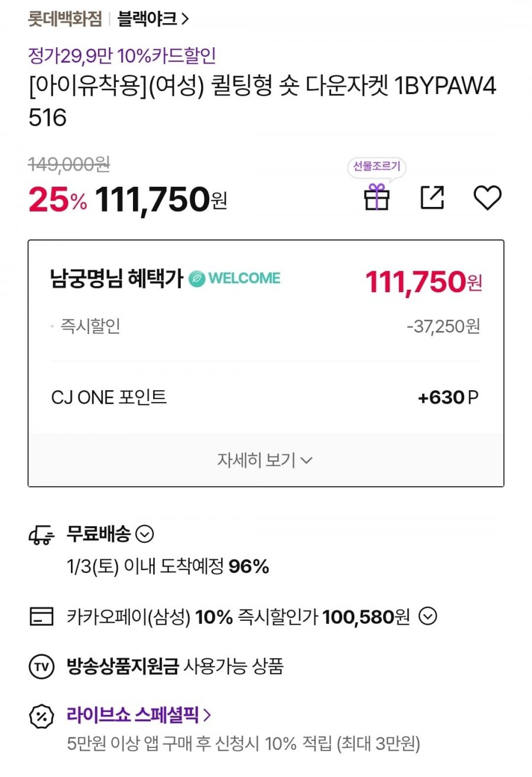Expand the 자세히 보기 details section
The height and width of the screenshot is (777, 532).
265,460
